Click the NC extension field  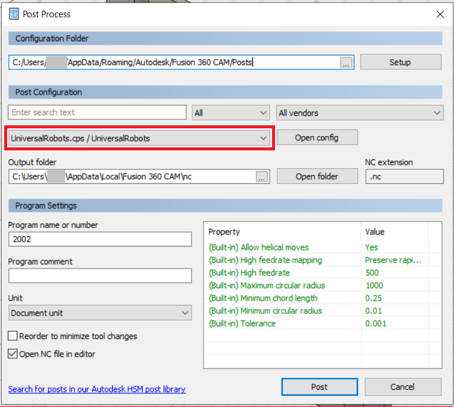(x=404, y=176)
